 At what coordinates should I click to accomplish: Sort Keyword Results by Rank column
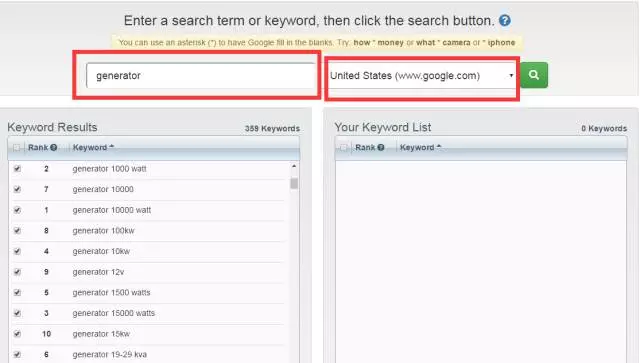tap(38, 147)
